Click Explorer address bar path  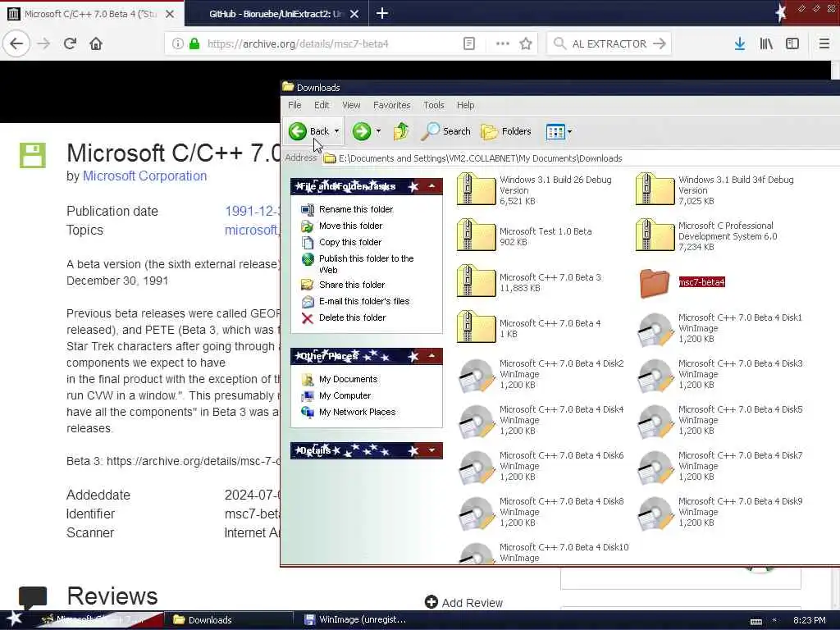[480, 158]
